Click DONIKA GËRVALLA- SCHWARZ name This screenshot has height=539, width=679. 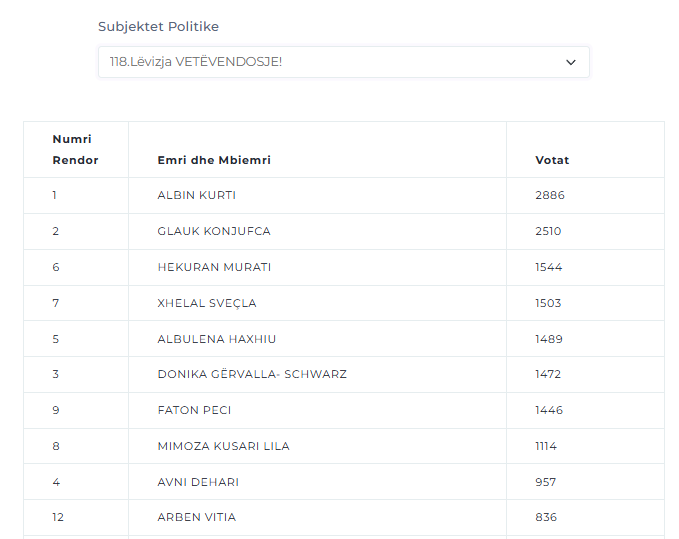(252, 374)
